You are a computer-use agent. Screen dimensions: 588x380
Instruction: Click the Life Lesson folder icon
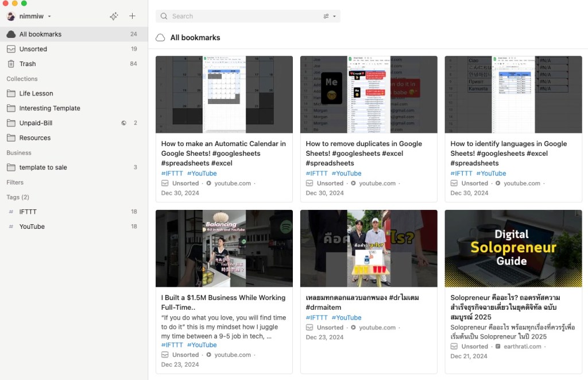coord(11,94)
